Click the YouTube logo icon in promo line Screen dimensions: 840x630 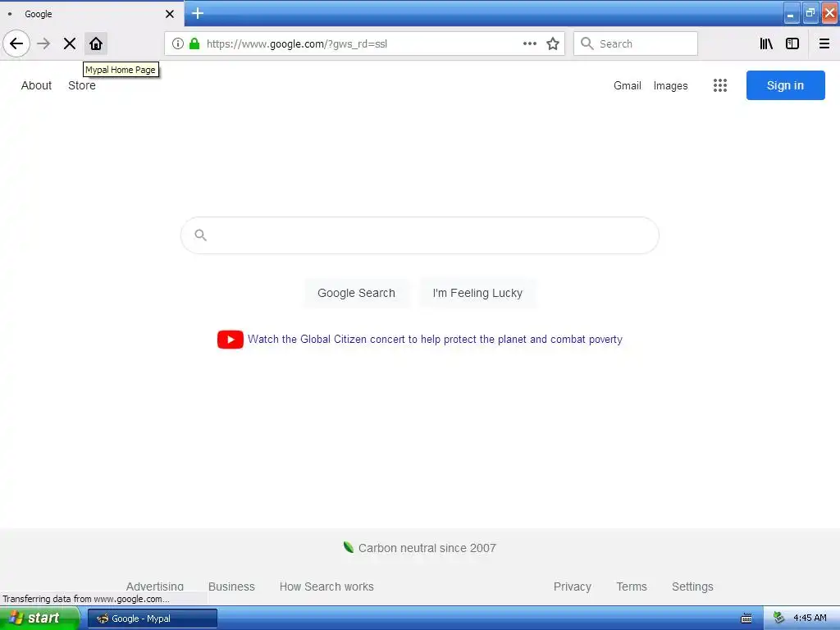pos(231,339)
